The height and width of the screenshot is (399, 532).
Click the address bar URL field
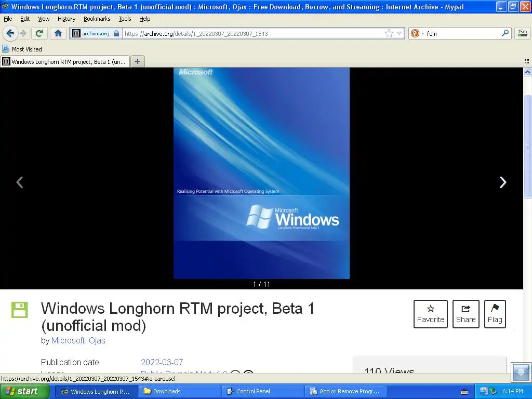point(253,33)
